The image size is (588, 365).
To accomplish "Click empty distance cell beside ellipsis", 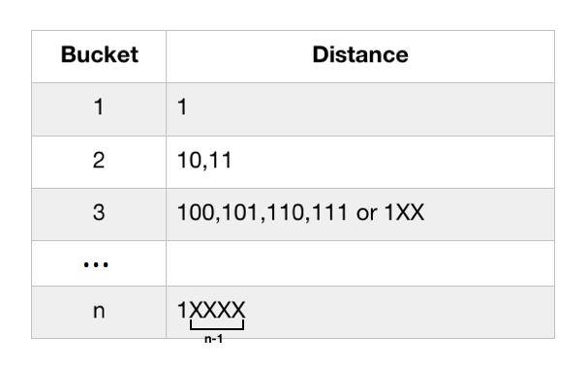I will (360, 263).
